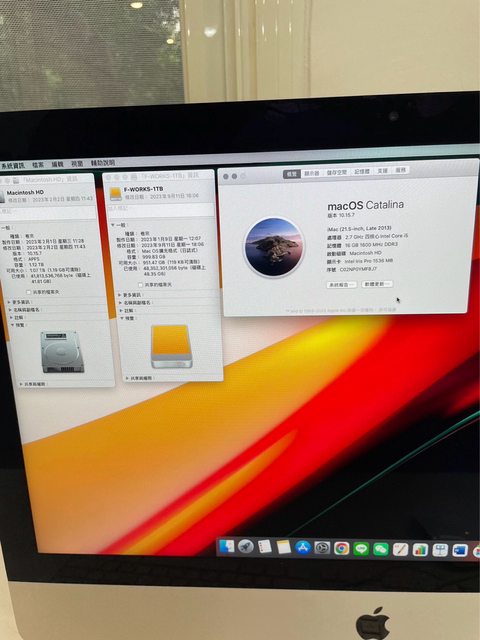Open Microsoft Word in the Dock
Screen dimensions: 480x640
(x=460, y=551)
